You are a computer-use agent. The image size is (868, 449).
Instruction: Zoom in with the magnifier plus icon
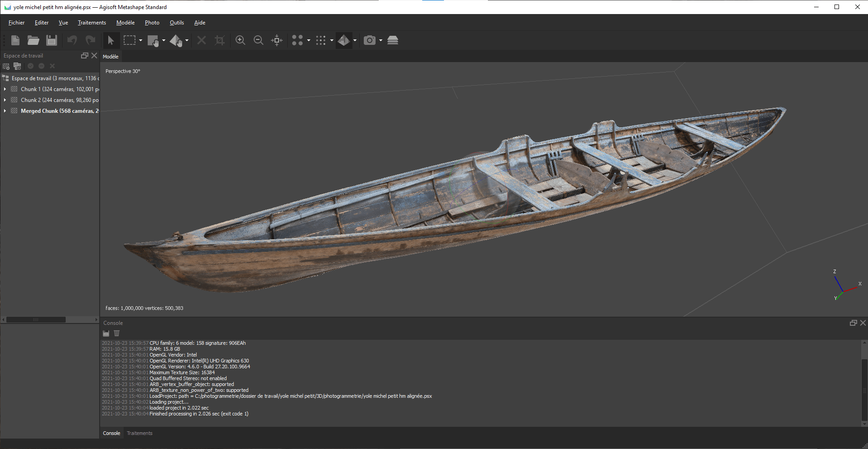point(241,40)
